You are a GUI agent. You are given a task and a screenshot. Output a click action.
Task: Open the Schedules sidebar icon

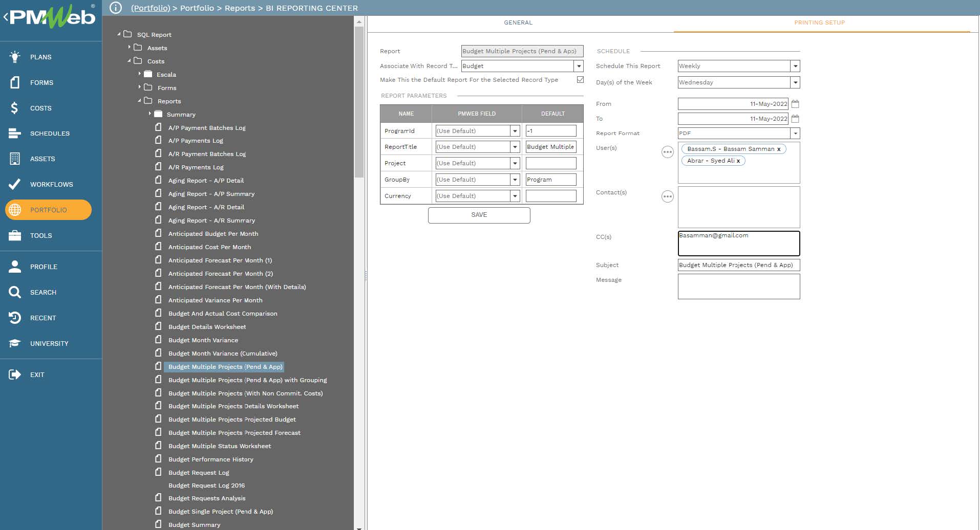[15, 134]
